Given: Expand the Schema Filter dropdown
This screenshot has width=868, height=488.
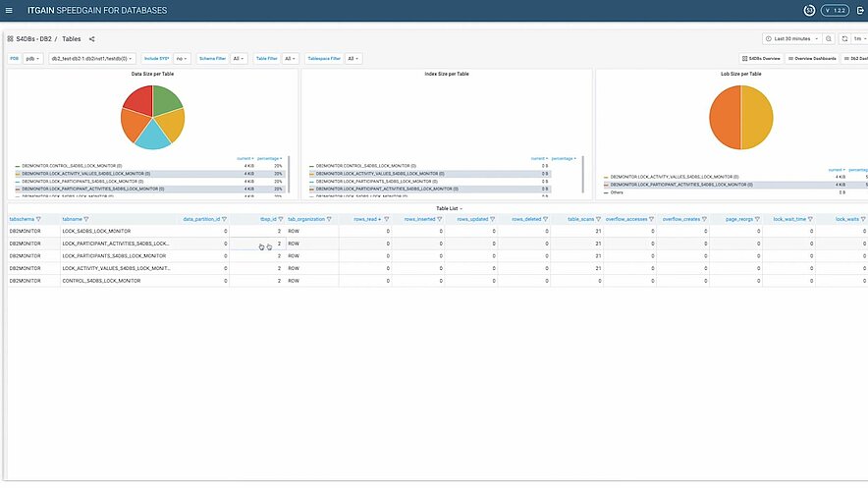Looking at the screenshot, I should click(x=238, y=59).
